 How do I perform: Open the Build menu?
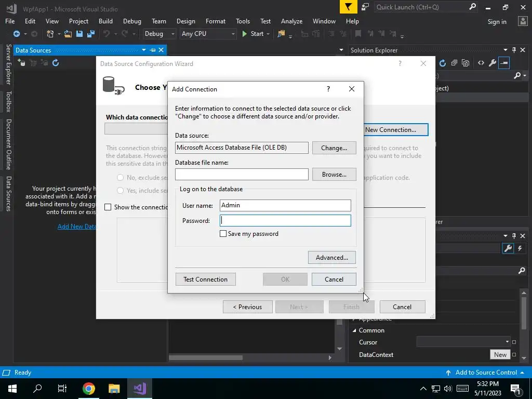point(105,21)
